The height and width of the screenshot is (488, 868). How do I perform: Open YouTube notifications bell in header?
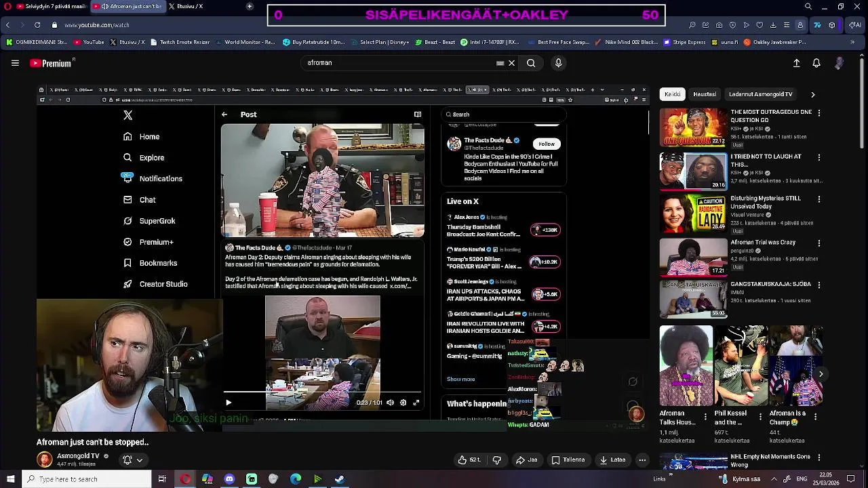click(x=816, y=63)
